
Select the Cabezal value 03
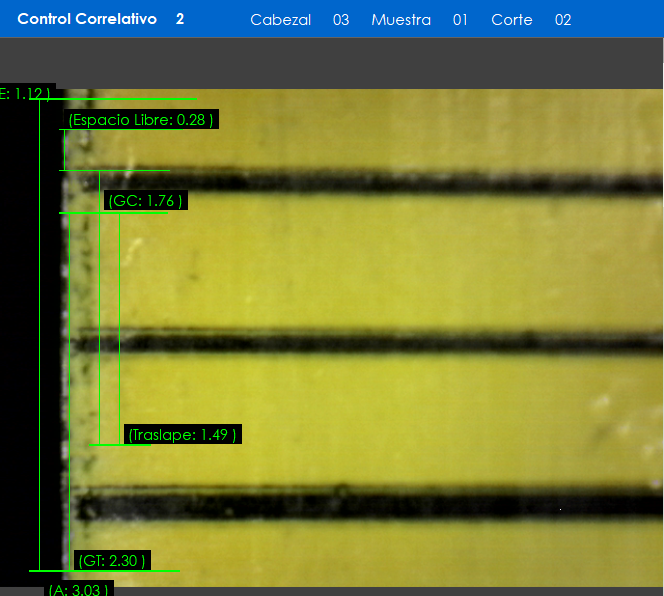pos(341,20)
